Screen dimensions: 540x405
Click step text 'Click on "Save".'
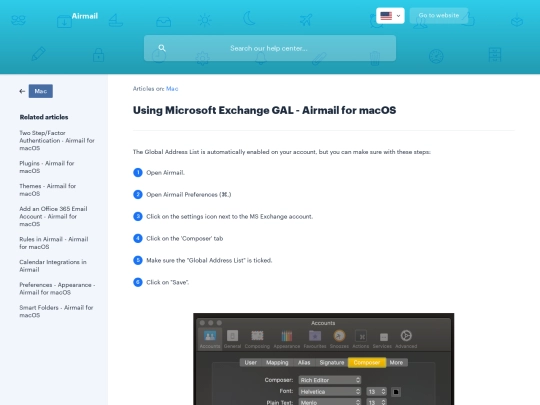167,282
